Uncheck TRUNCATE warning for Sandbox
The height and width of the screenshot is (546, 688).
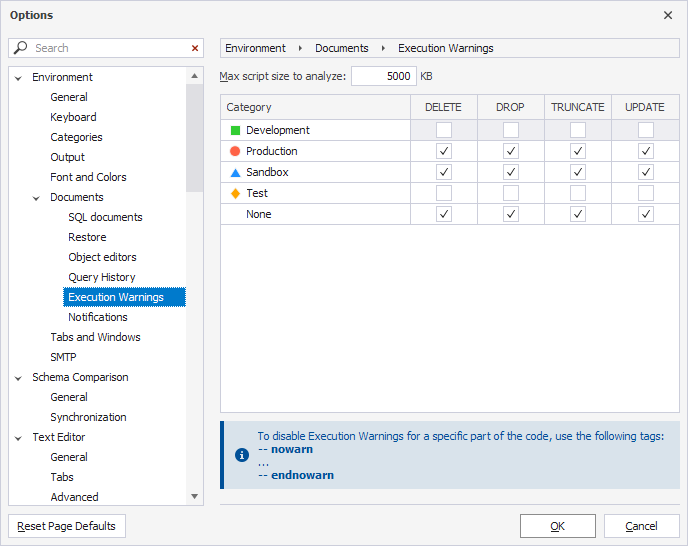pos(578,172)
